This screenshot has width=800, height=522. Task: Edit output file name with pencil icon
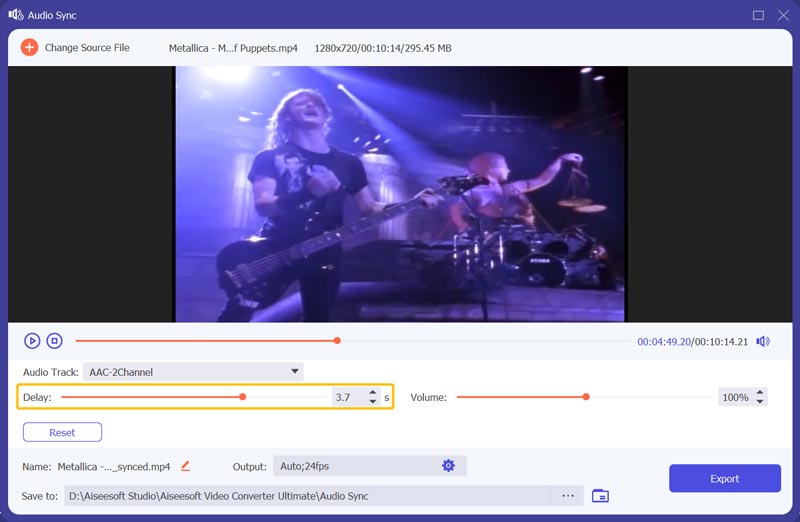click(x=186, y=466)
